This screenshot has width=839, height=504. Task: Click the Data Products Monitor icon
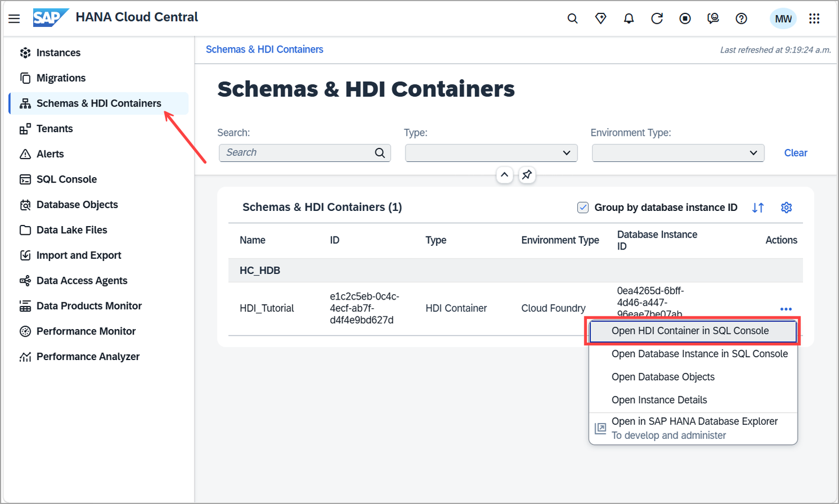25,306
